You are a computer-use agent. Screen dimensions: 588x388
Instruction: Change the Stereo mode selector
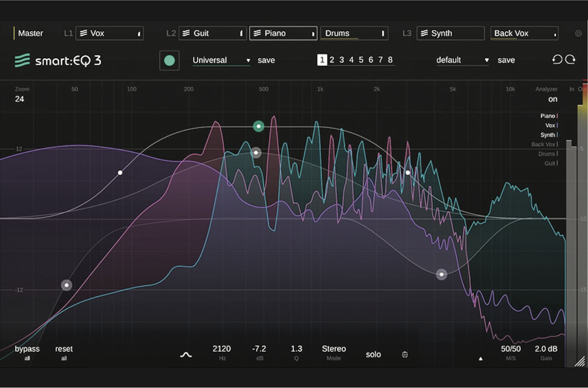click(334, 352)
